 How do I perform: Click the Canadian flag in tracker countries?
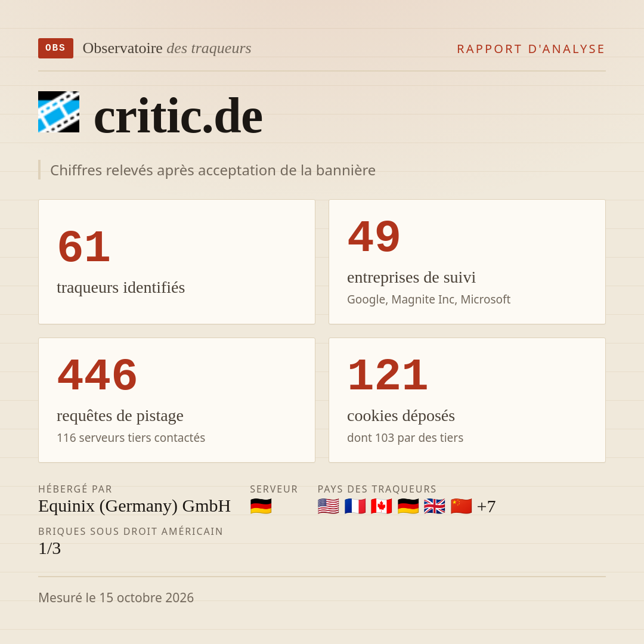coord(382,506)
